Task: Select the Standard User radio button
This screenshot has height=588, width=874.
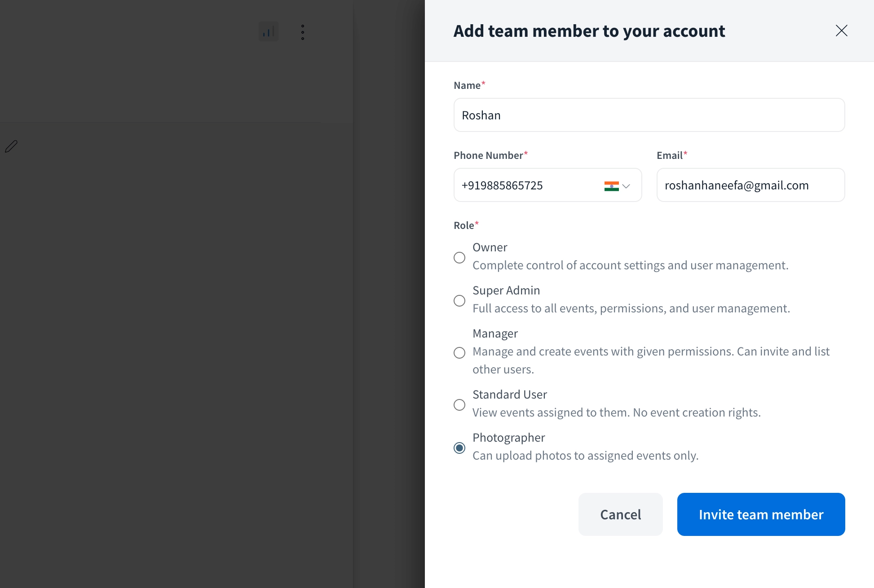Action: pyautogui.click(x=459, y=405)
